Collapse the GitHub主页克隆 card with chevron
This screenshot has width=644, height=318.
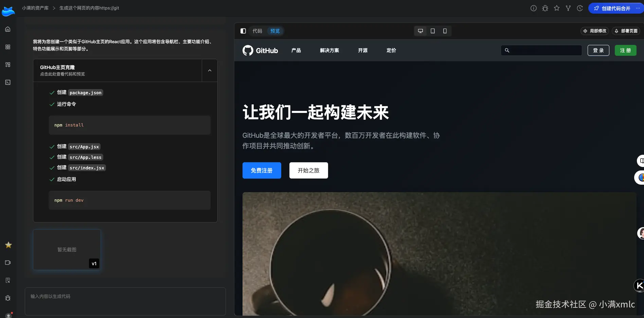click(210, 70)
